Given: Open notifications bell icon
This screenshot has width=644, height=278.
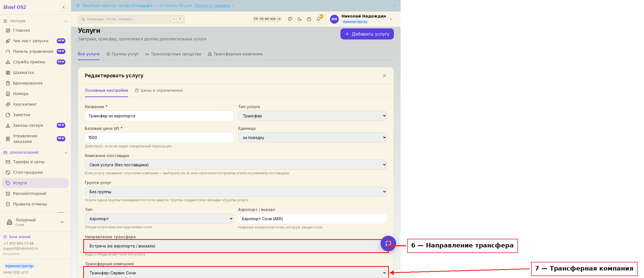Looking at the screenshot, I should (x=319, y=19).
